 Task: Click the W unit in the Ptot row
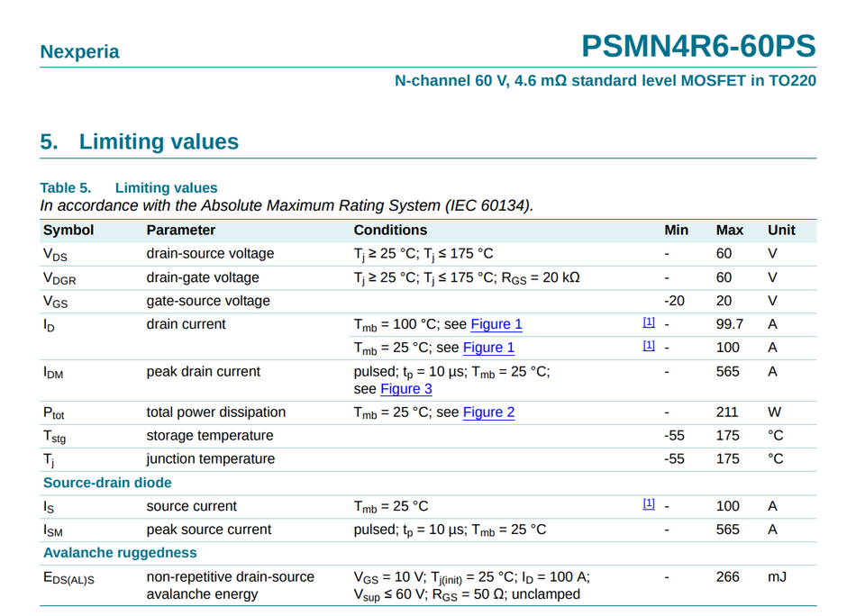tap(774, 412)
